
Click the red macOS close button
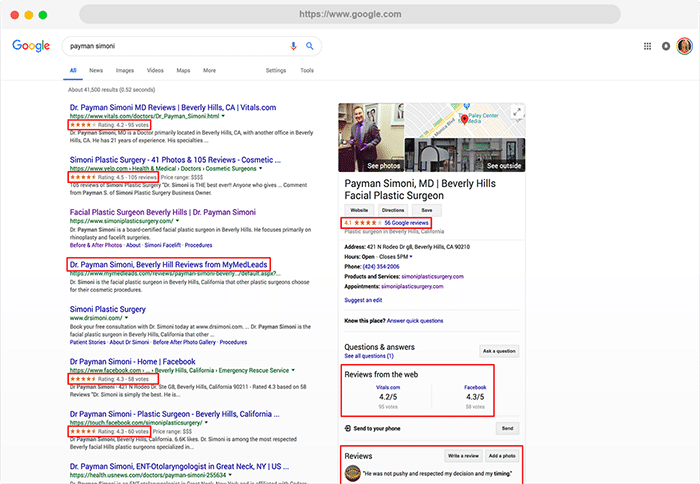pyautogui.click(x=15, y=15)
